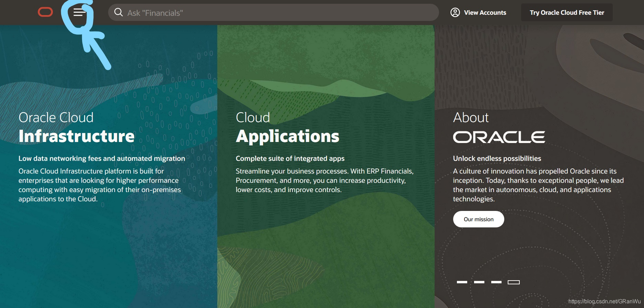Click the red Oracle logo icon
This screenshot has width=644, height=308.
pos(45,12)
